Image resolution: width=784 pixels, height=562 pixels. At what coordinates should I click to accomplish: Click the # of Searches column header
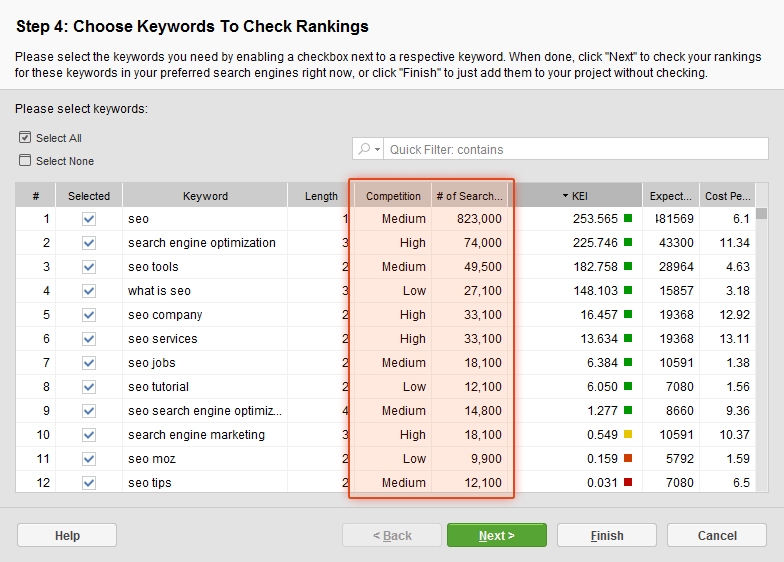pyautogui.click(x=469, y=196)
